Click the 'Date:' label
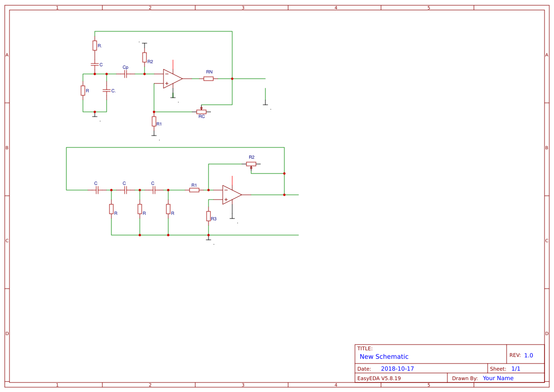554x392 pixels. 364,369
